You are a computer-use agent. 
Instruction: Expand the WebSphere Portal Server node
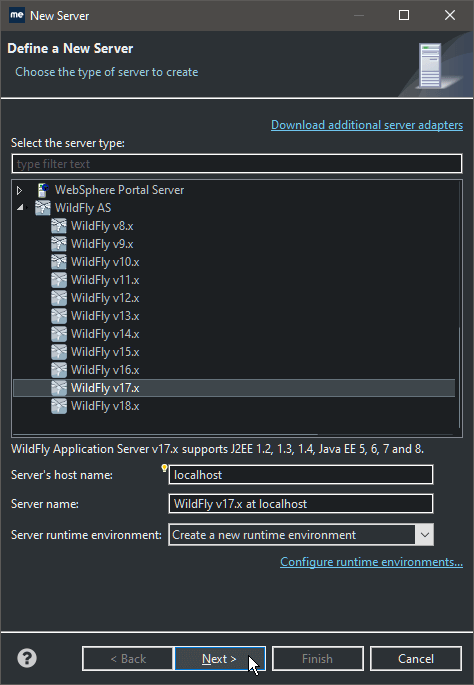click(19, 190)
